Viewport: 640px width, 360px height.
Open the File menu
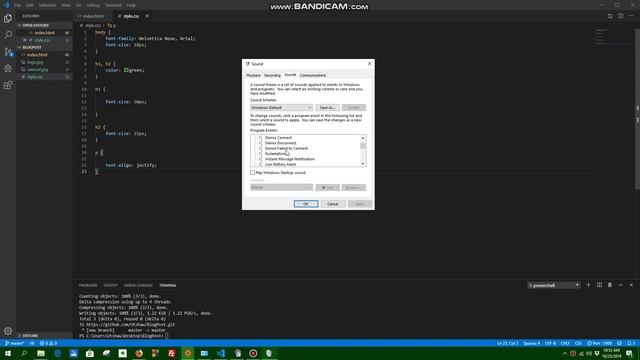(x=17, y=5)
